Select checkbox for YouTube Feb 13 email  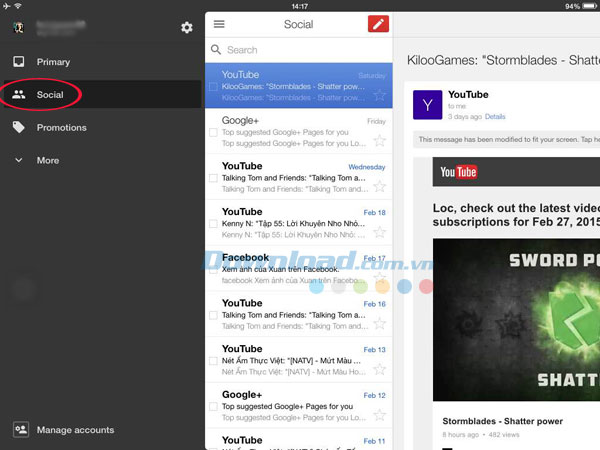[x=213, y=361]
